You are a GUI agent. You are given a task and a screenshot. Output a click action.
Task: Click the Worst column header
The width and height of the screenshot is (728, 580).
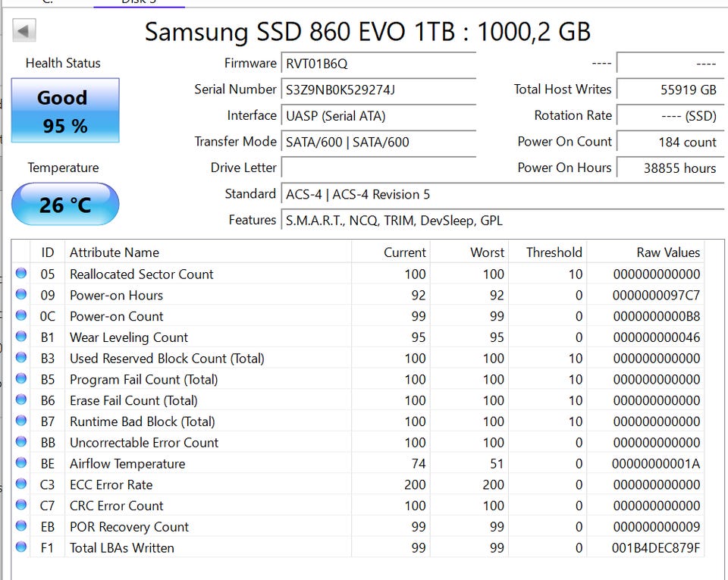point(469,252)
